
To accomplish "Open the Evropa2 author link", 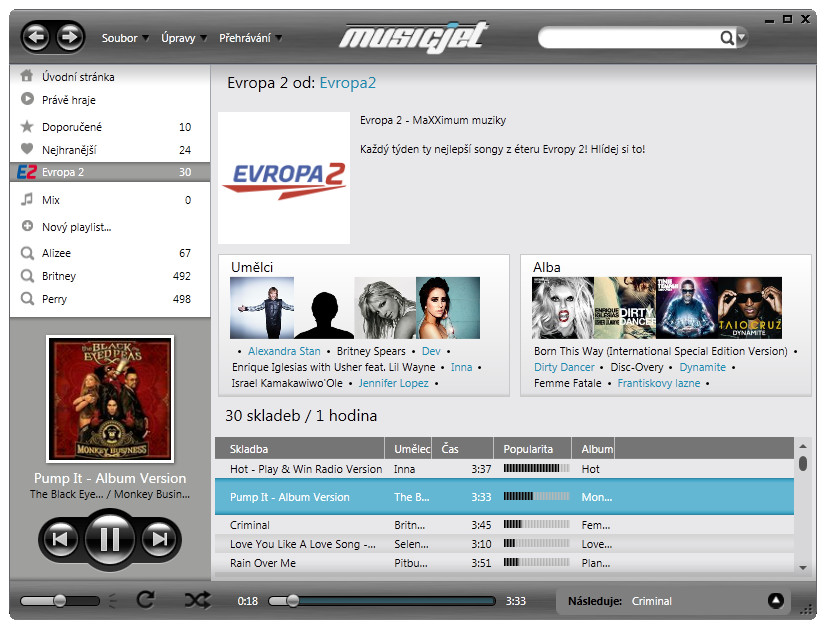I will [x=348, y=83].
